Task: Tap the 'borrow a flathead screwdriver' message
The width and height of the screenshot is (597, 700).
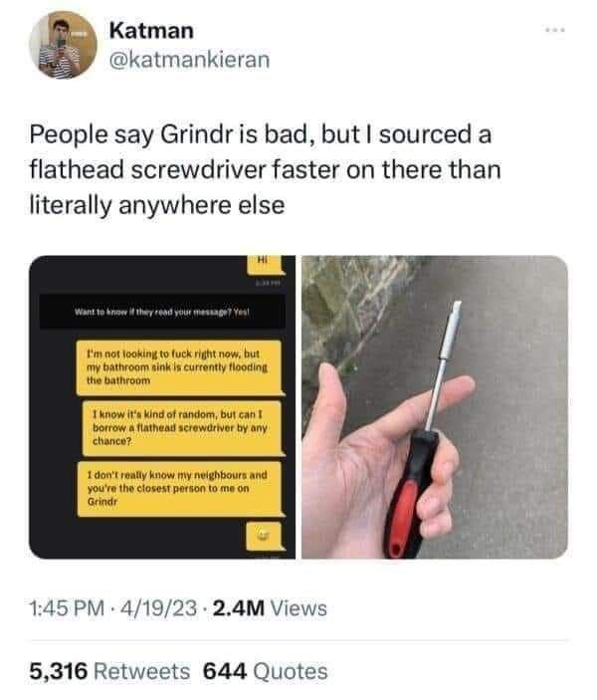Action: click(x=182, y=428)
